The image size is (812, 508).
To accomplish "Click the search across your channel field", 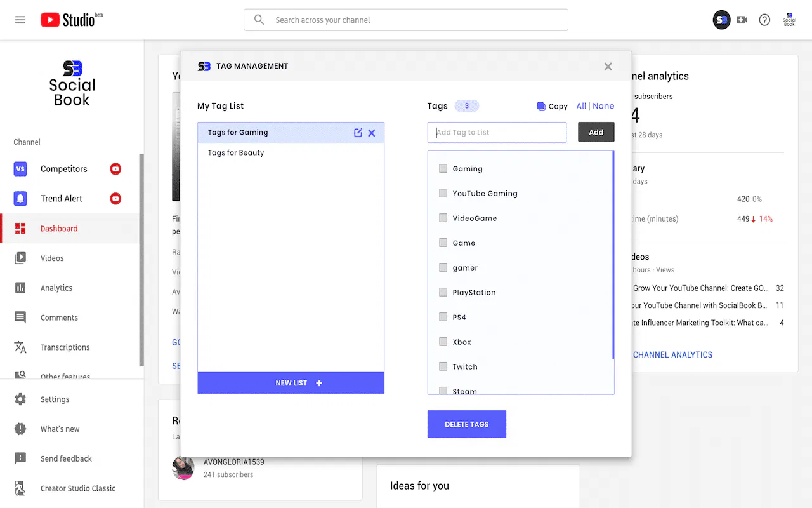I will [x=405, y=20].
